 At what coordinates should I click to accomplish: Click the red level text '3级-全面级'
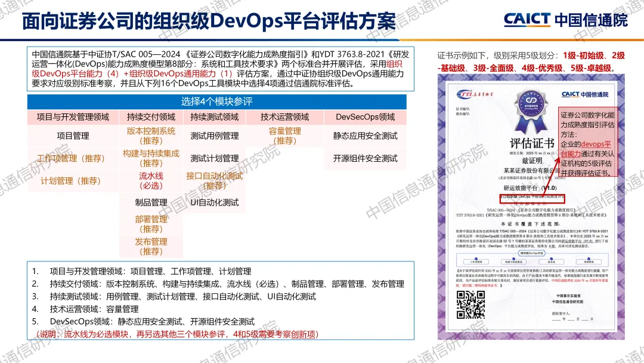pos(493,68)
